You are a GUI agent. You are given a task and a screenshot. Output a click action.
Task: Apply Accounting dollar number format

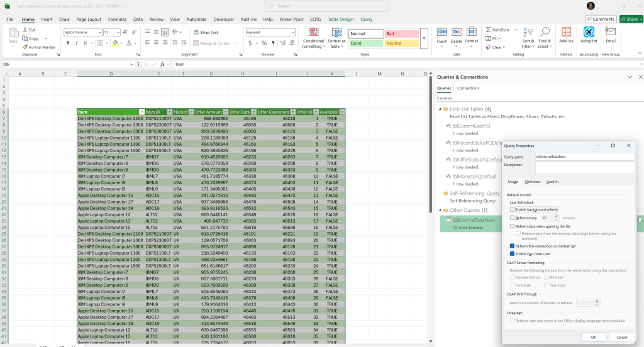coord(250,43)
